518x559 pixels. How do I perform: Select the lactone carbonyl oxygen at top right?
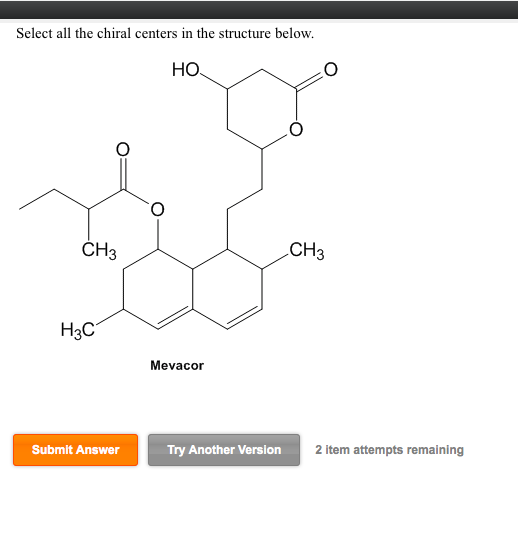330,70
